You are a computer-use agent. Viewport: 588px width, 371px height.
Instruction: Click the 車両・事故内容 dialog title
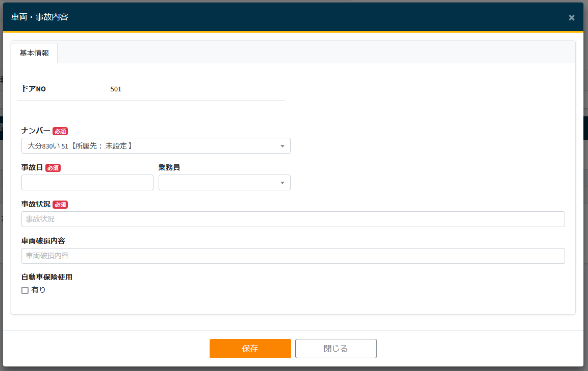click(x=40, y=17)
